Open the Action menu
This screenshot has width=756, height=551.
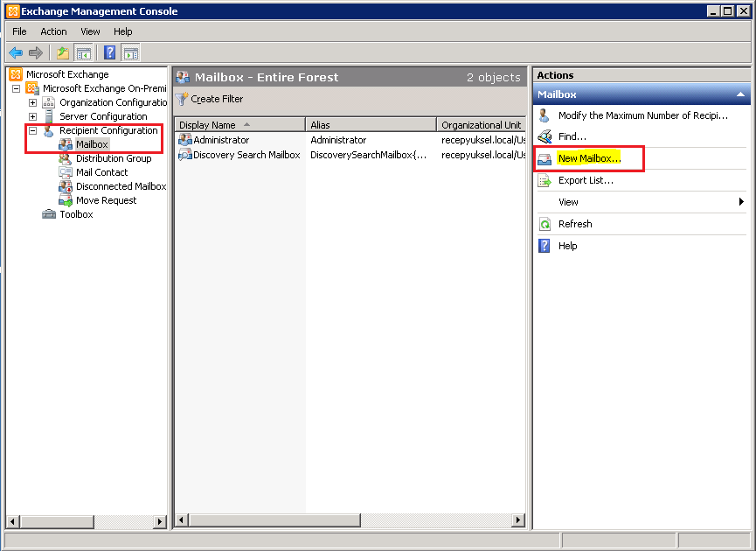pos(53,31)
